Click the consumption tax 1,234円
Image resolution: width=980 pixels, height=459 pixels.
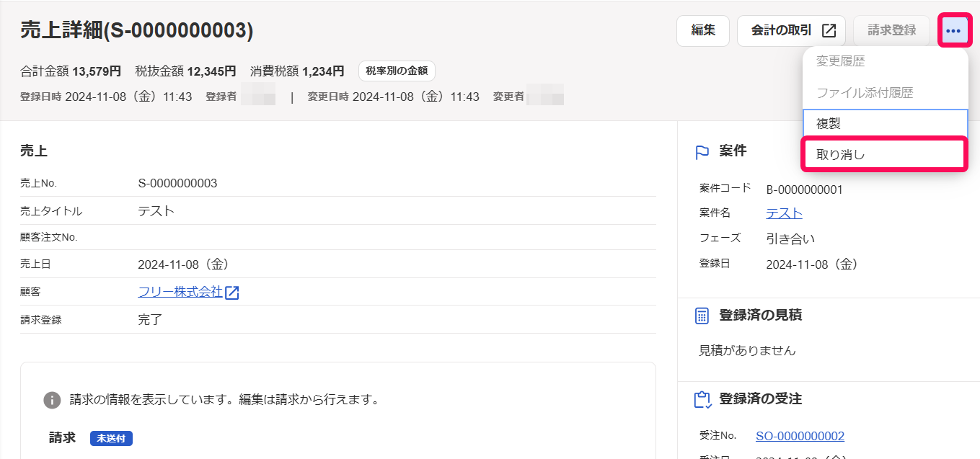(323, 71)
